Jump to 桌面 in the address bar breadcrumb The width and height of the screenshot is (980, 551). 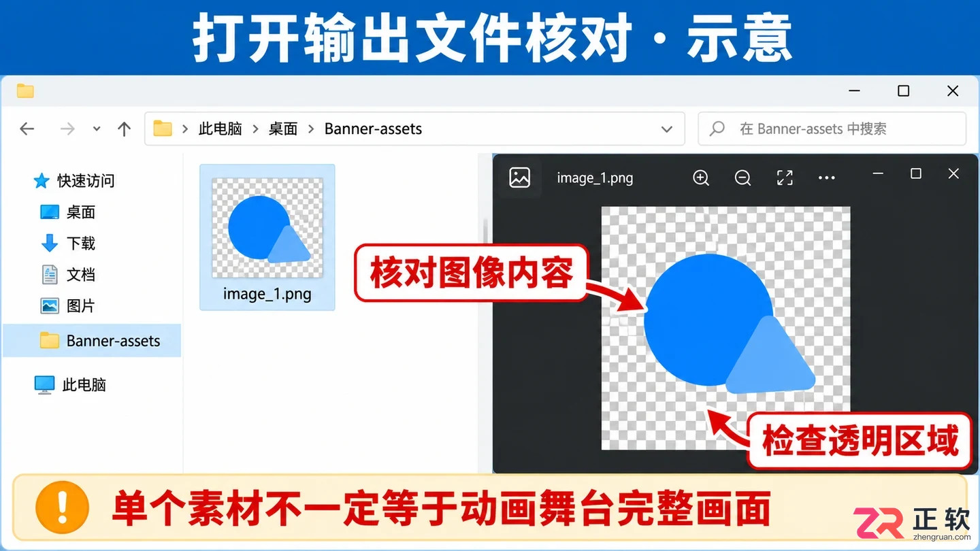[x=283, y=129]
